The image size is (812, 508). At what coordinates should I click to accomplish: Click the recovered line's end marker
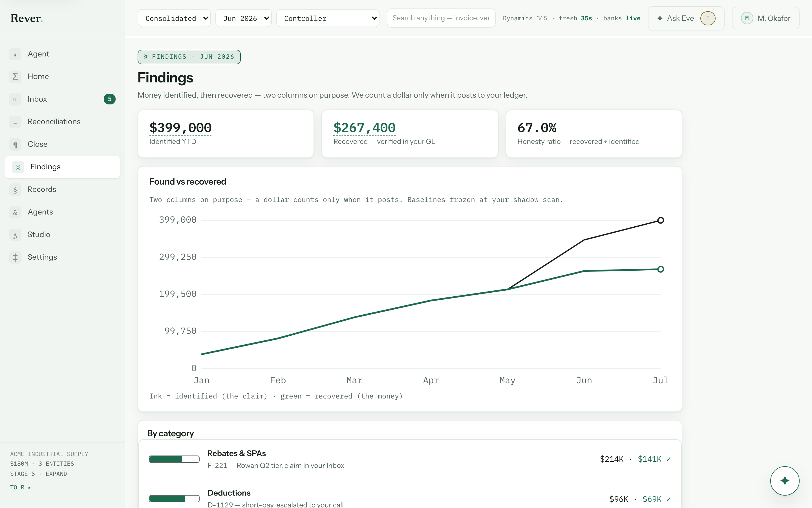(x=660, y=269)
